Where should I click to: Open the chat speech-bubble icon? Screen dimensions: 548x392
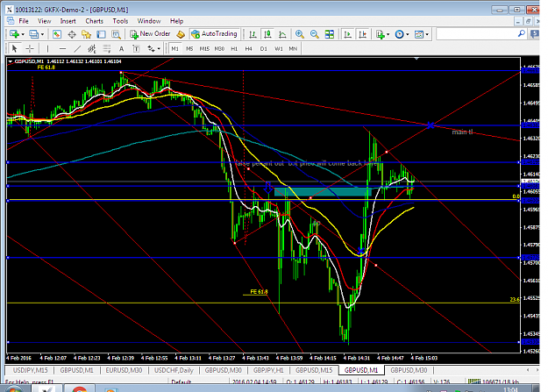click(535, 34)
